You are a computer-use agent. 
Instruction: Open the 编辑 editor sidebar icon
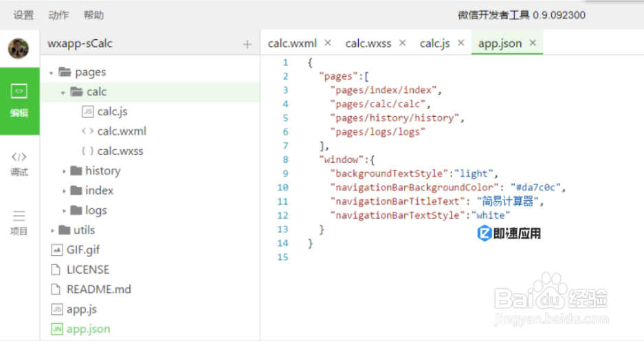click(19, 100)
